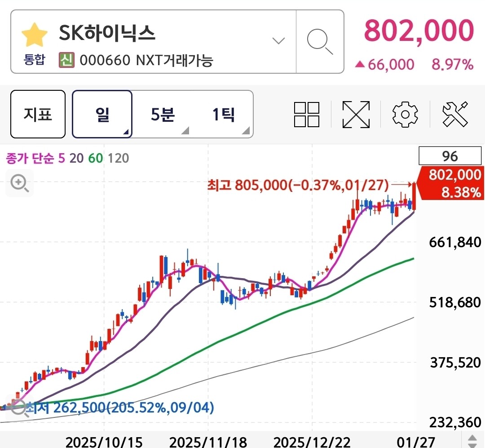Click the 01/27 date axis label
485x448 pixels.
click(x=416, y=442)
